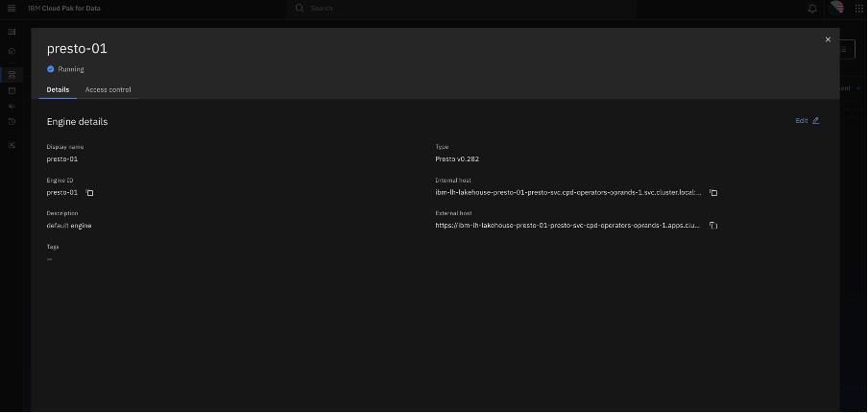The image size is (868, 413).
Task: Open the Data manager sidebar icon
Action: tap(12, 90)
